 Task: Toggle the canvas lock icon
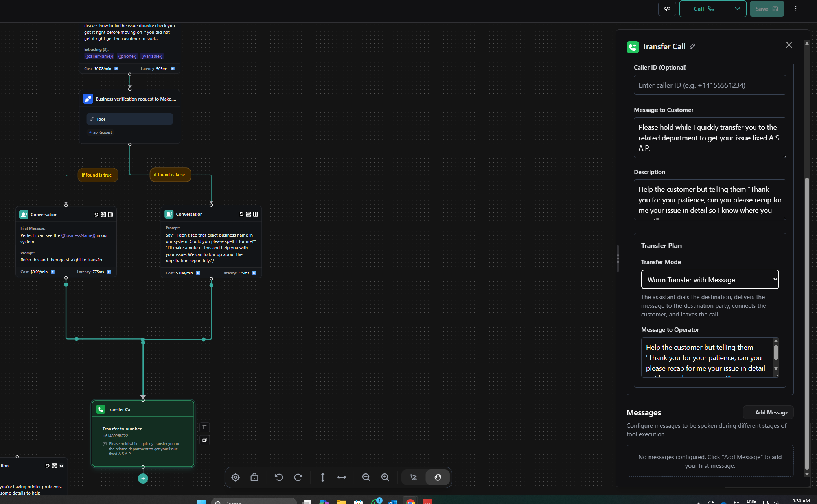[254, 477]
